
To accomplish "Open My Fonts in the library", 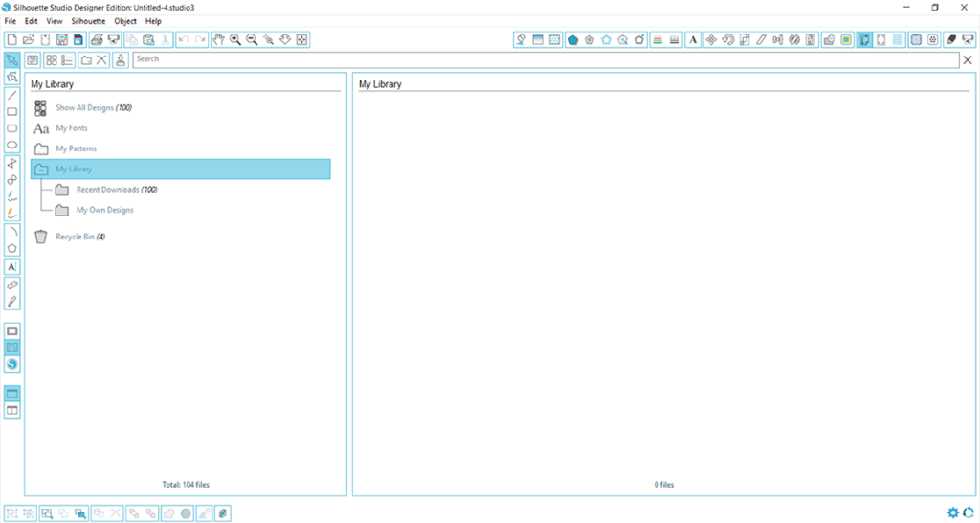I will click(71, 128).
